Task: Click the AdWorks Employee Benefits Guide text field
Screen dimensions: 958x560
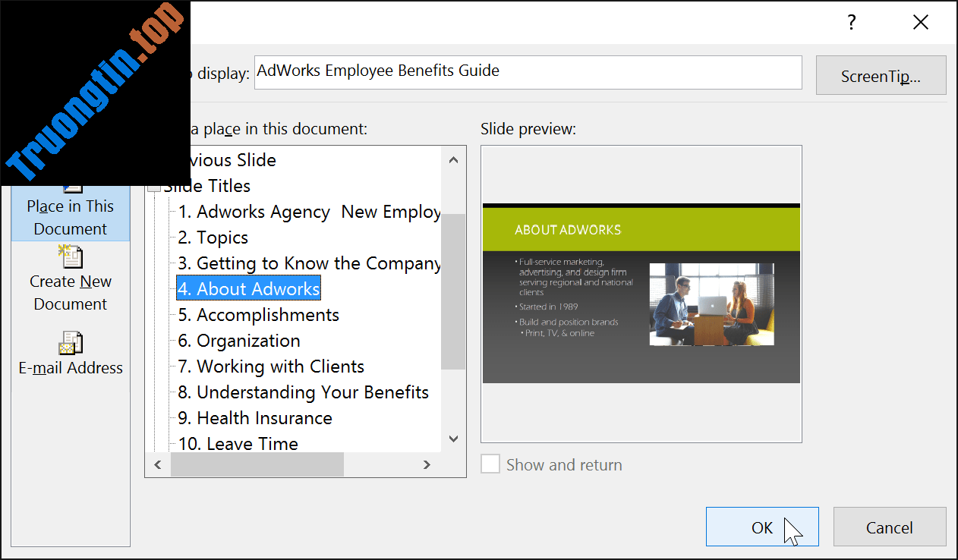Action: click(528, 71)
